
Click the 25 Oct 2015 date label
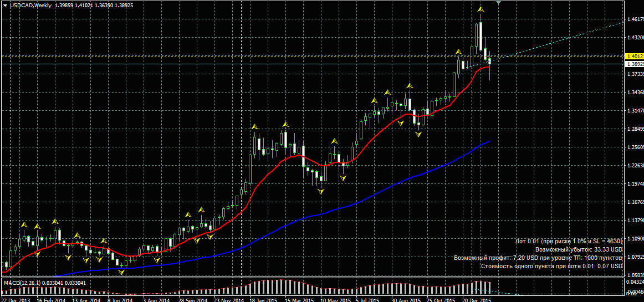(442, 300)
